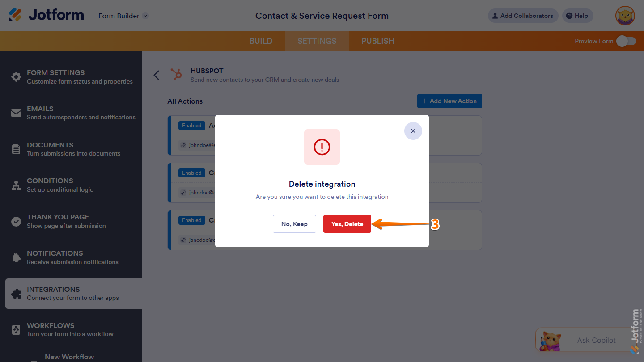
Task: Click the HubSpot logo icon
Action: tap(176, 74)
